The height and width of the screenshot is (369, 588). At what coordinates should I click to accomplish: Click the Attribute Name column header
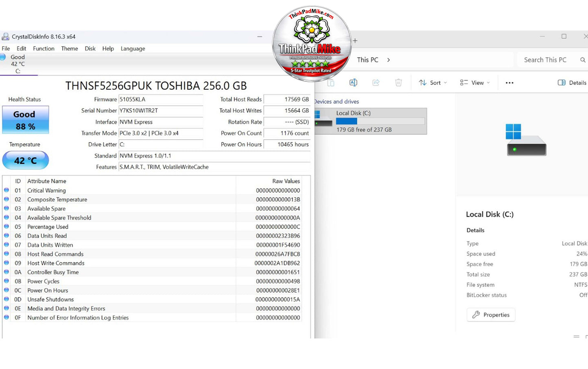click(x=46, y=181)
